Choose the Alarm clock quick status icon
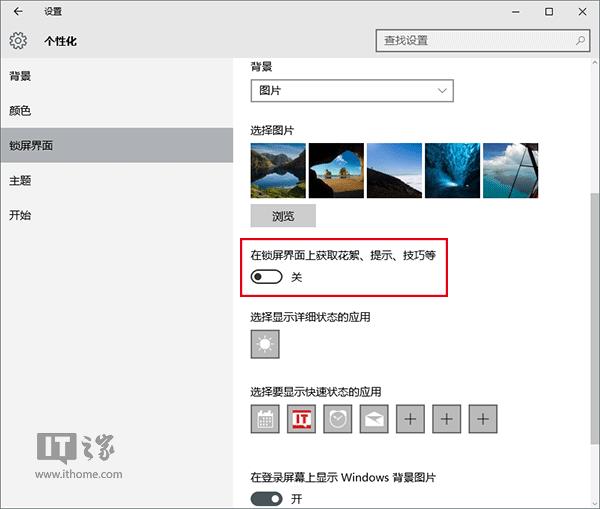This screenshot has height=509, width=600. [339, 420]
